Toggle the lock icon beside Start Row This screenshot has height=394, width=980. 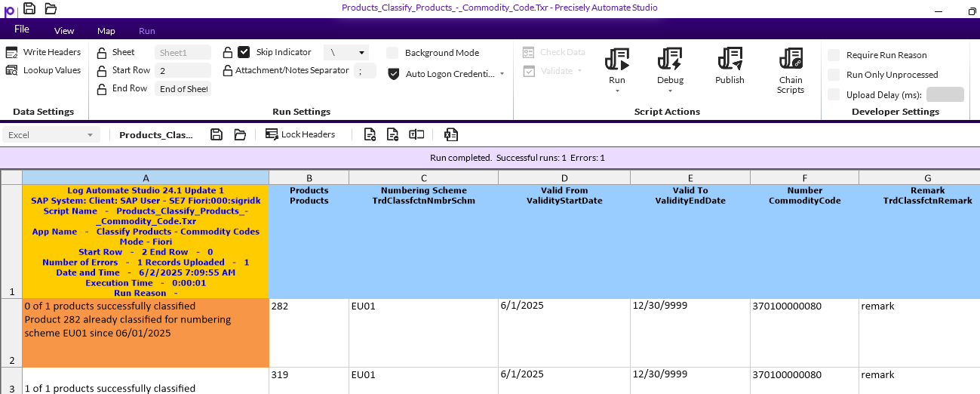click(x=102, y=71)
